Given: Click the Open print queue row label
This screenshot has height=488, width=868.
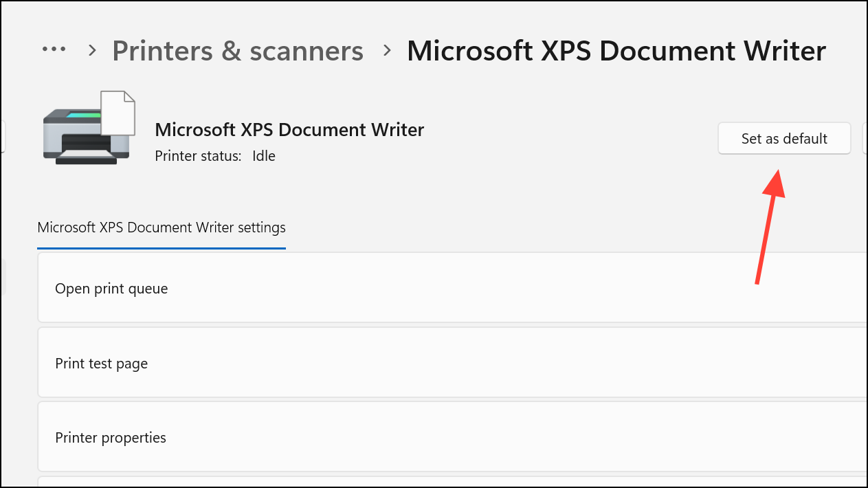Looking at the screenshot, I should 111,288.
